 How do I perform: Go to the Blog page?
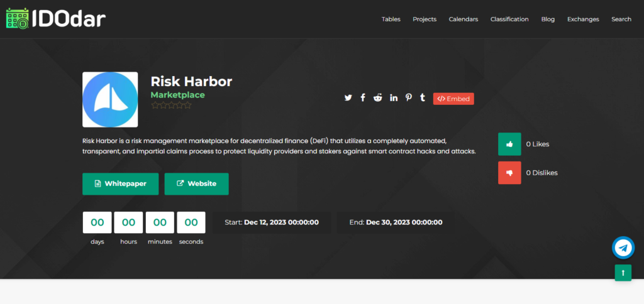(x=548, y=19)
